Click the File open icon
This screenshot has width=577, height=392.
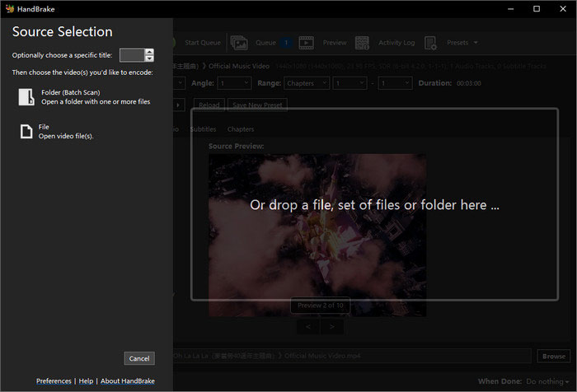[x=26, y=131]
